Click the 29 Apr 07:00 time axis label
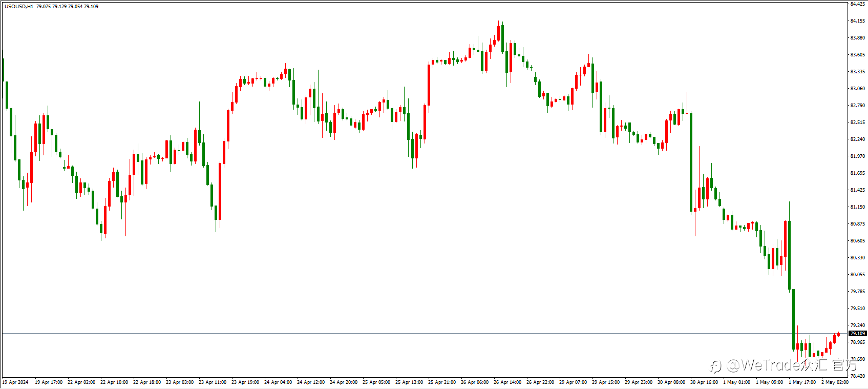Screen dimensions: 868x389 pos(573,382)
